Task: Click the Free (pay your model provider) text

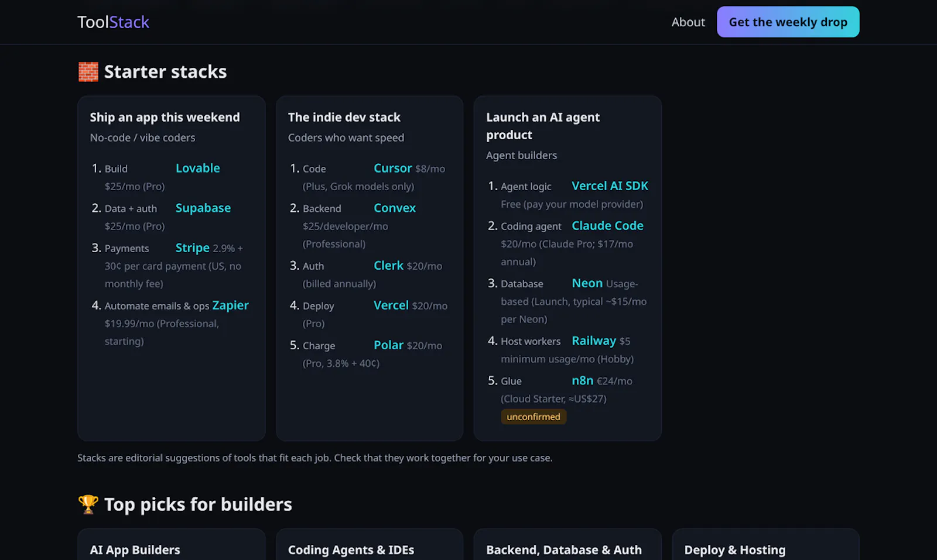Action: (x=572, y=204)
